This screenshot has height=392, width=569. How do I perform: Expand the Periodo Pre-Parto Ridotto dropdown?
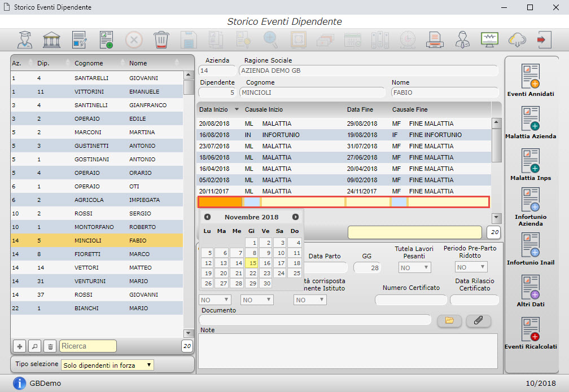471,267
